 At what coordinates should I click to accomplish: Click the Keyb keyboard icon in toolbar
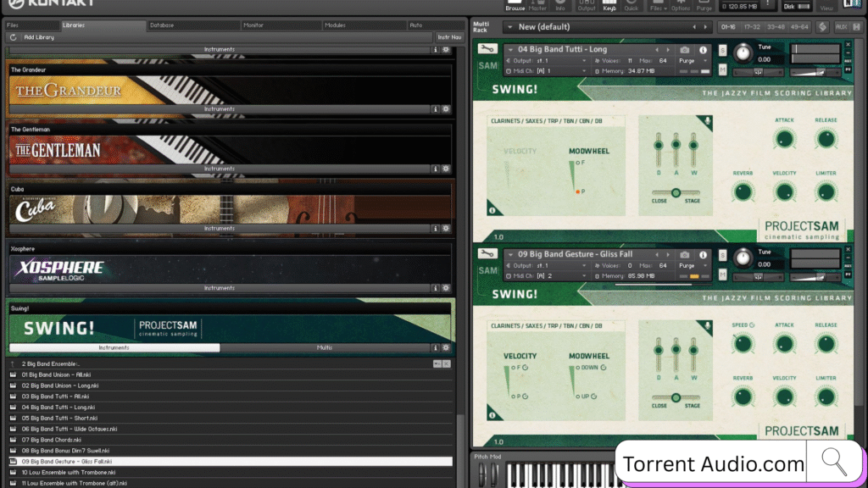tap(609, 5)
